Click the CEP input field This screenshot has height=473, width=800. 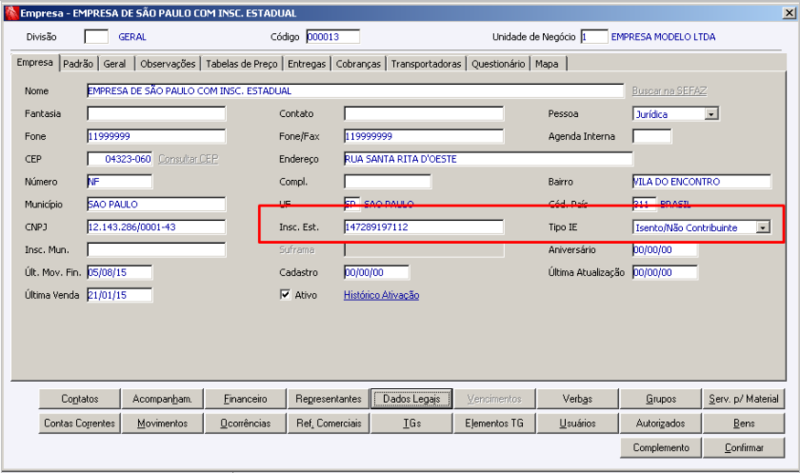point(119,159)
